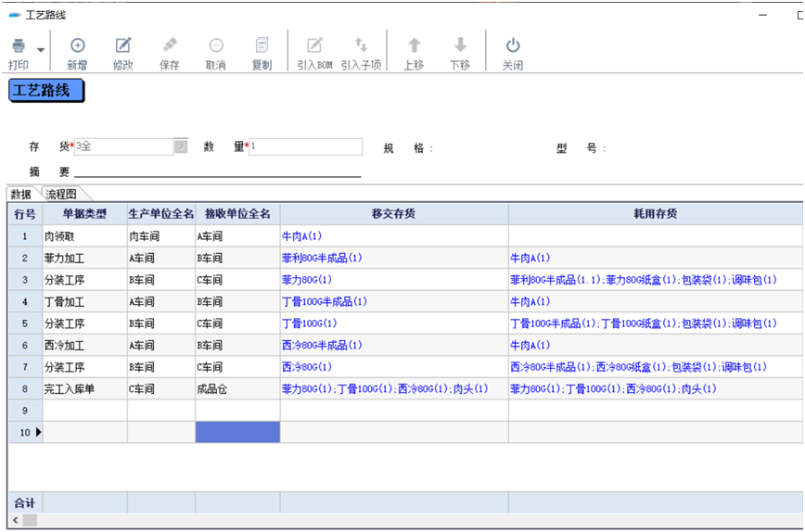Click the 上移 move up arrow

(415, 45)
